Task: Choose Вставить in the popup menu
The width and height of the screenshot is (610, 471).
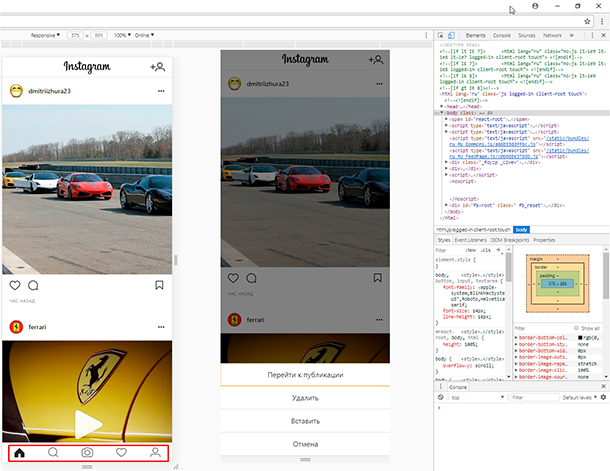Action: click(305, 421)
